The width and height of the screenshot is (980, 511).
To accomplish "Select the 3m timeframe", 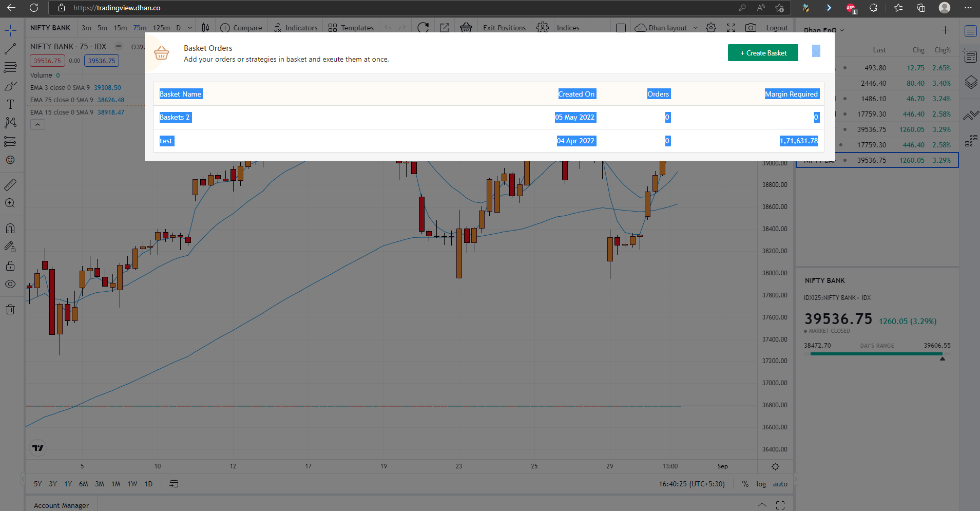I will [86, 28].
